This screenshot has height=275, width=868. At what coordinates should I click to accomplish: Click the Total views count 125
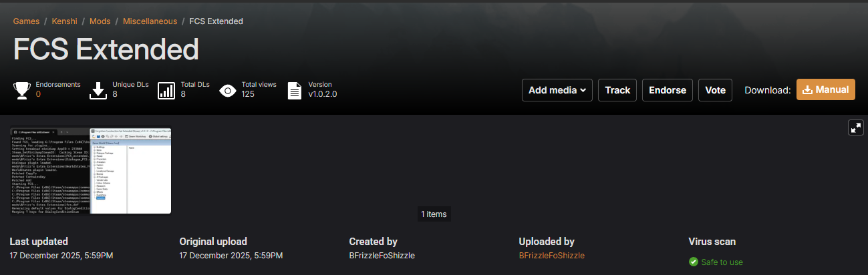coord(248,94)
